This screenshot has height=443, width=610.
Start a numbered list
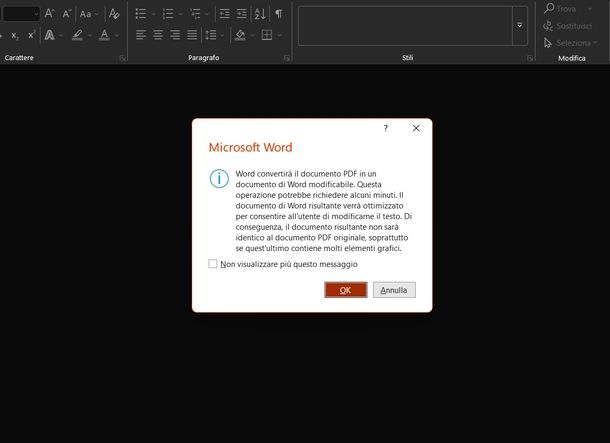click(168, 14)
